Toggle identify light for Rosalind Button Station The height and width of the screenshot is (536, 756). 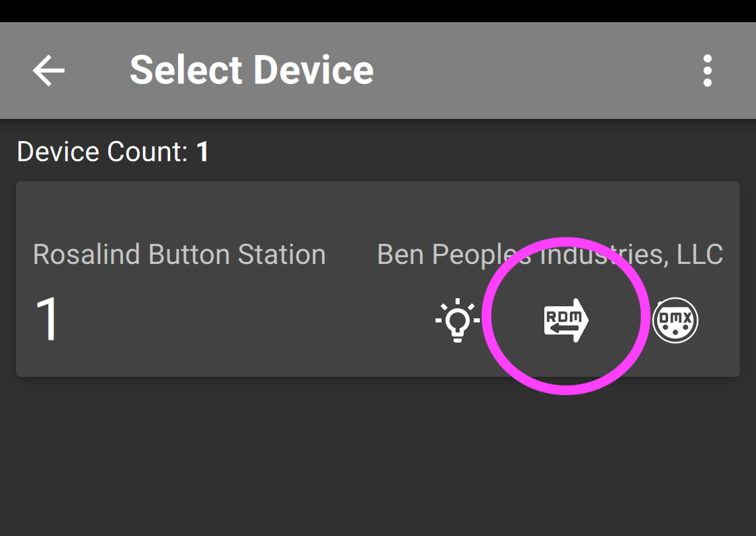[458, 320]
